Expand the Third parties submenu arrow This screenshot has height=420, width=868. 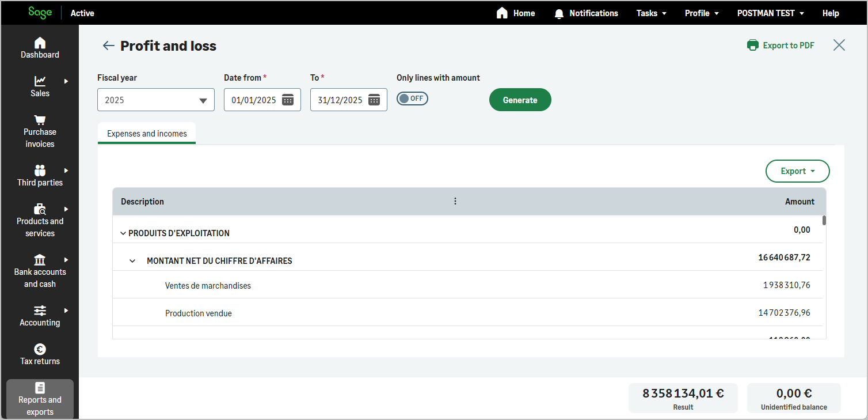tap(66, 170)
